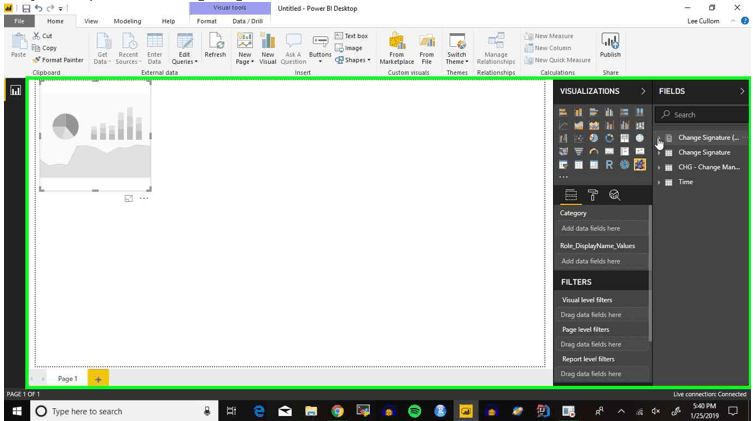Viewport: 753px width, 421px height.
Task: Click the Windows Start button
Action: 17,411
